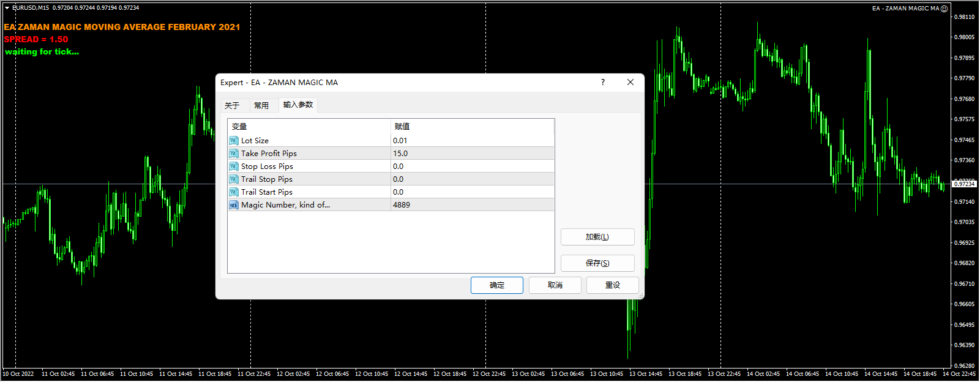Switch to the 关于 tab

(232, 105)
